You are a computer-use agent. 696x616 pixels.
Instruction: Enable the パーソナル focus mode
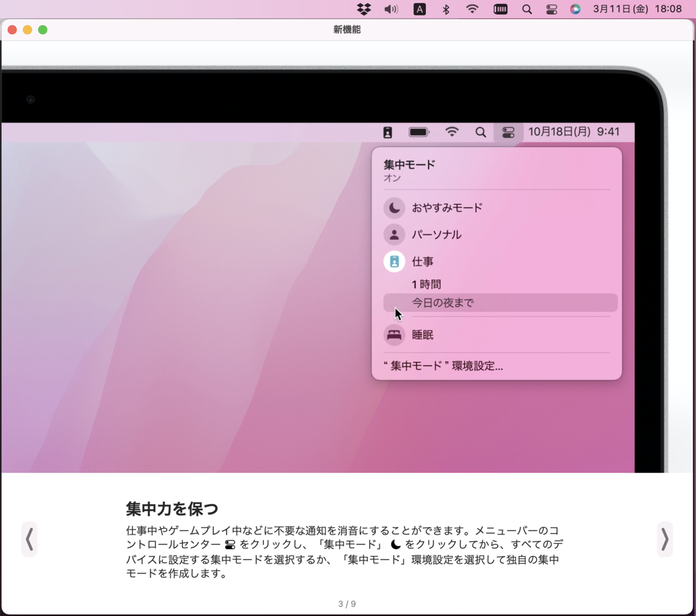click(436, 234)
